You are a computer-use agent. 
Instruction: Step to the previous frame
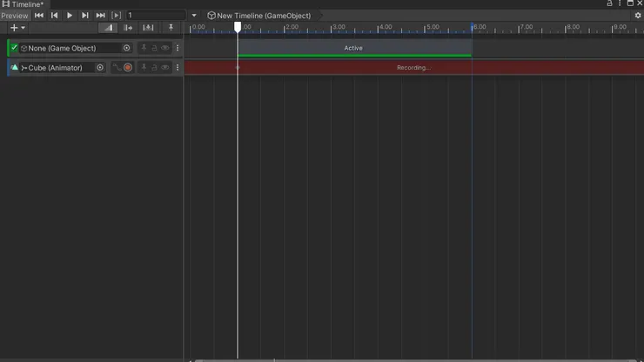click(54, 16)
